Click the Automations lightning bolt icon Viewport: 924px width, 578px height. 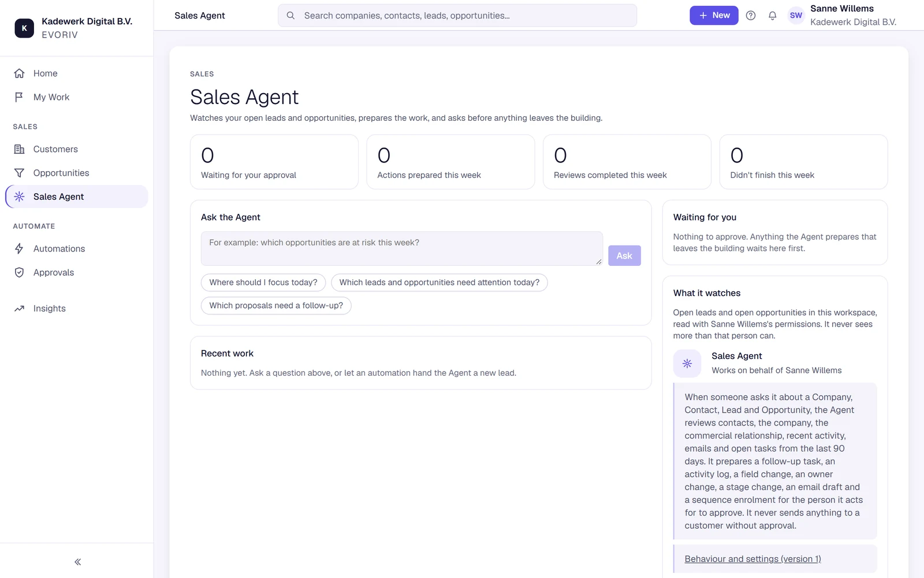click(x=19, y=249)
